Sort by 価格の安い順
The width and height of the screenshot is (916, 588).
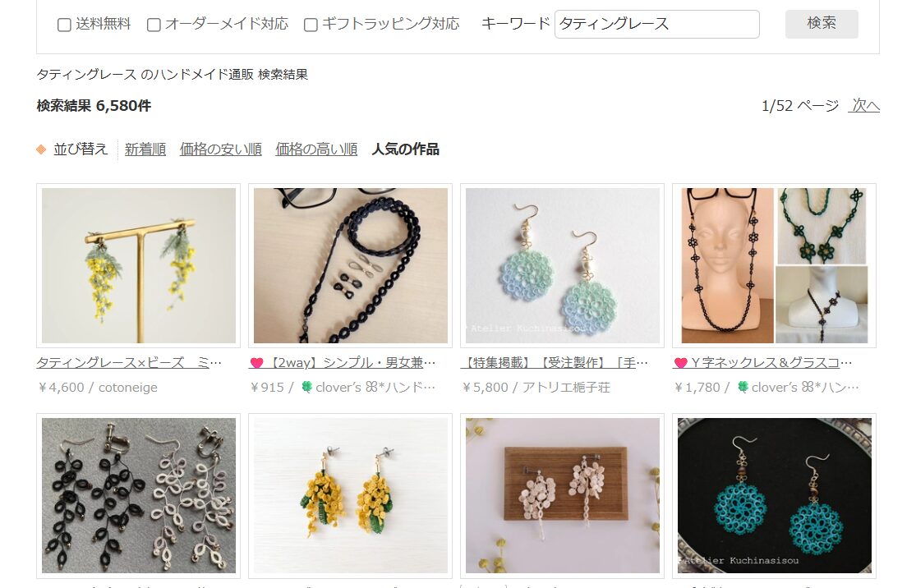tap(220, 149)
